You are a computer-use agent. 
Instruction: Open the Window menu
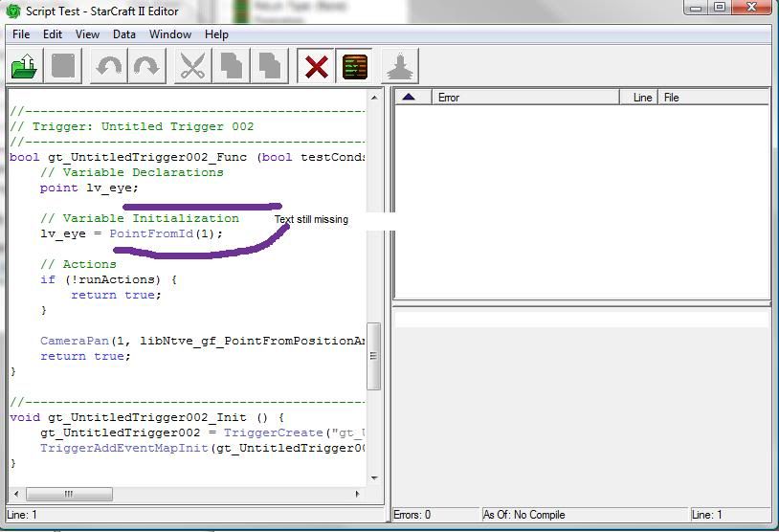pos(169,34)
